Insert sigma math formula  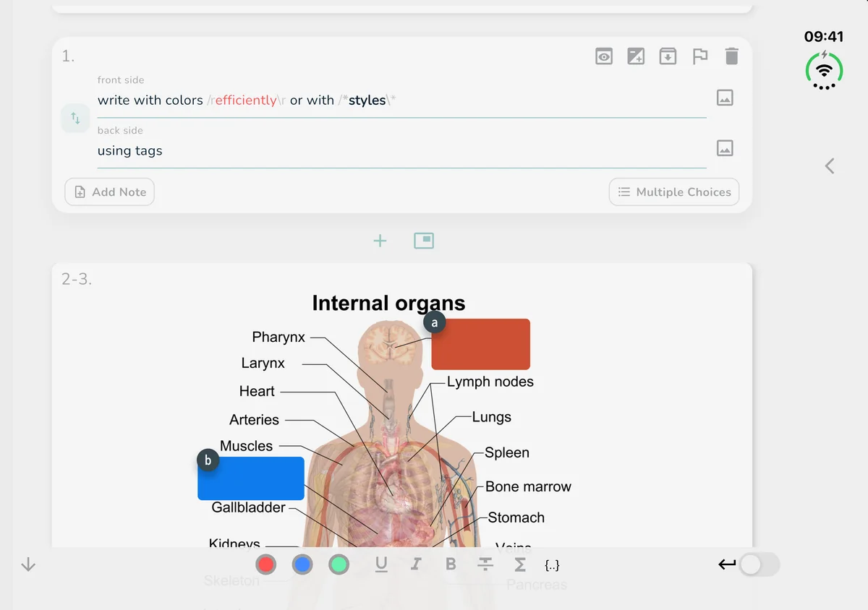(520, 564)
